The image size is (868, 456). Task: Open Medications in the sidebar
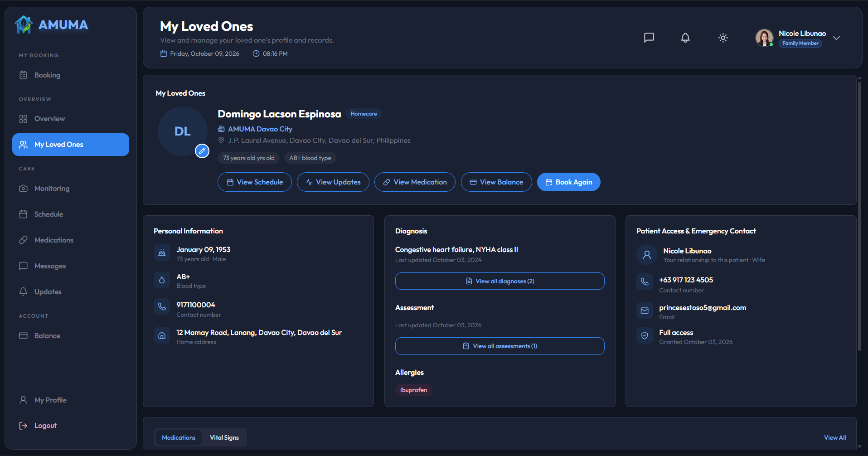(x=71, y=240)
